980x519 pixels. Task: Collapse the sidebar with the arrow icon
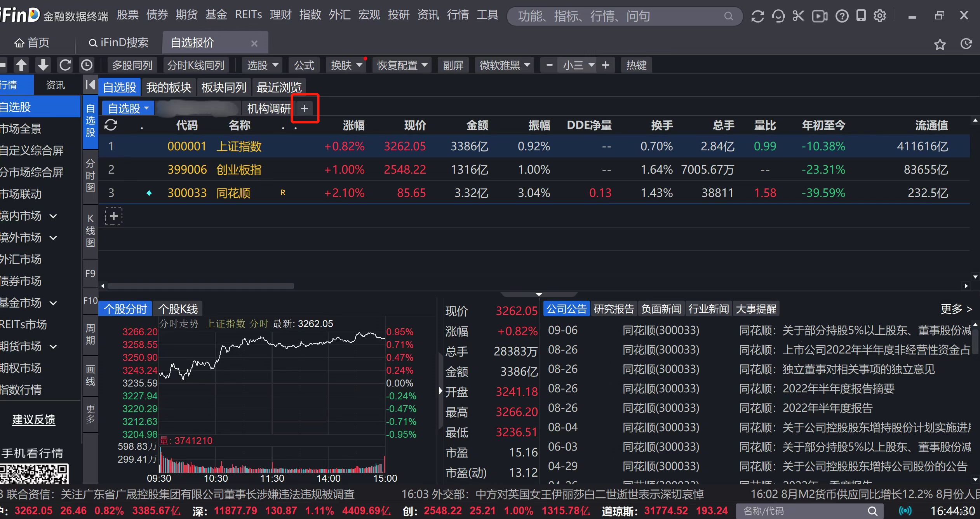(90, 85)
